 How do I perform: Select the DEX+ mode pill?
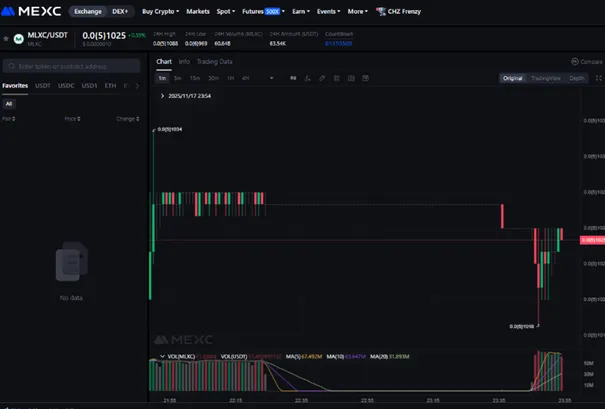tap(120, 12)
